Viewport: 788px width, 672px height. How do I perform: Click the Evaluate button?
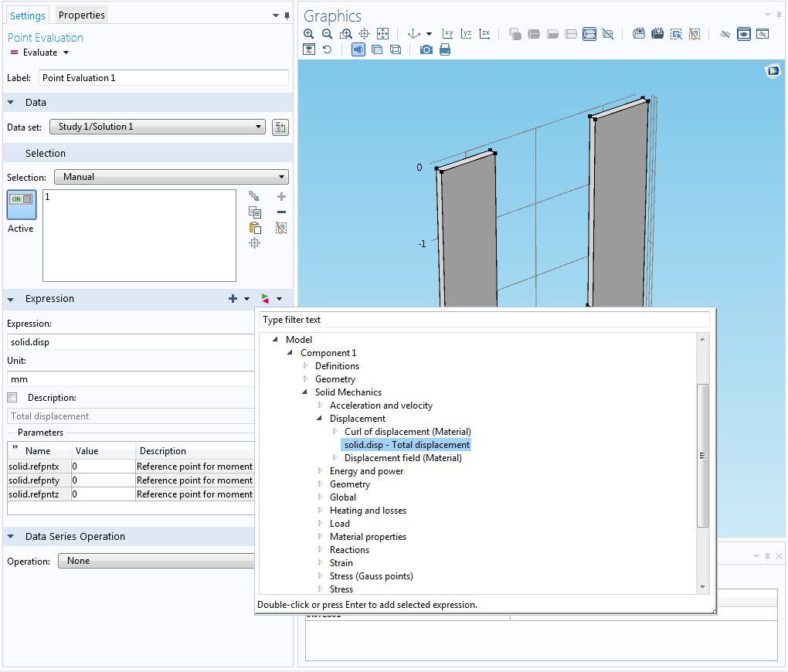[x=39, y=53]
